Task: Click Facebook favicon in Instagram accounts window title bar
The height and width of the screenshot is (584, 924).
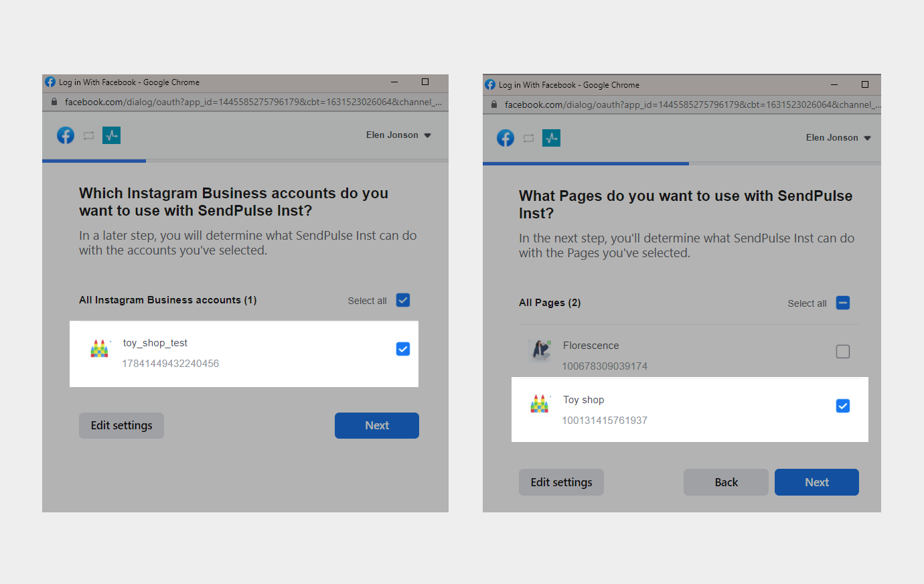Action: point(50,82)
